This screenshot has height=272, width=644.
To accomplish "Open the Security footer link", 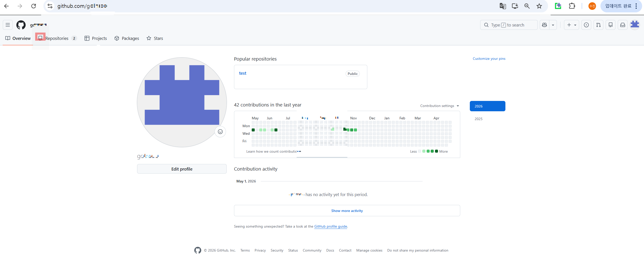I will pos(277,250).
